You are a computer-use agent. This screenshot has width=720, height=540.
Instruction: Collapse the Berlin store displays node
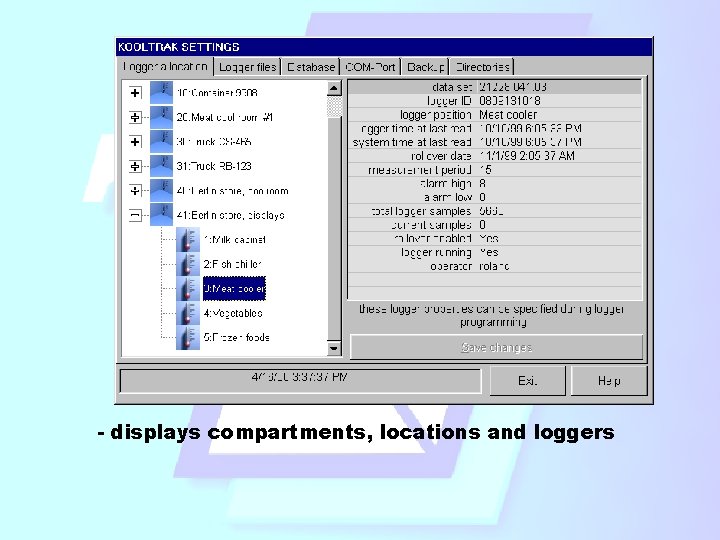[135, 215]
